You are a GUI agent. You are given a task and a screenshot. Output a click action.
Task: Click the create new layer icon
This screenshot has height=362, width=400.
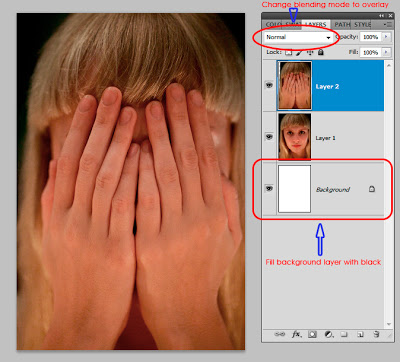[360, 334]
